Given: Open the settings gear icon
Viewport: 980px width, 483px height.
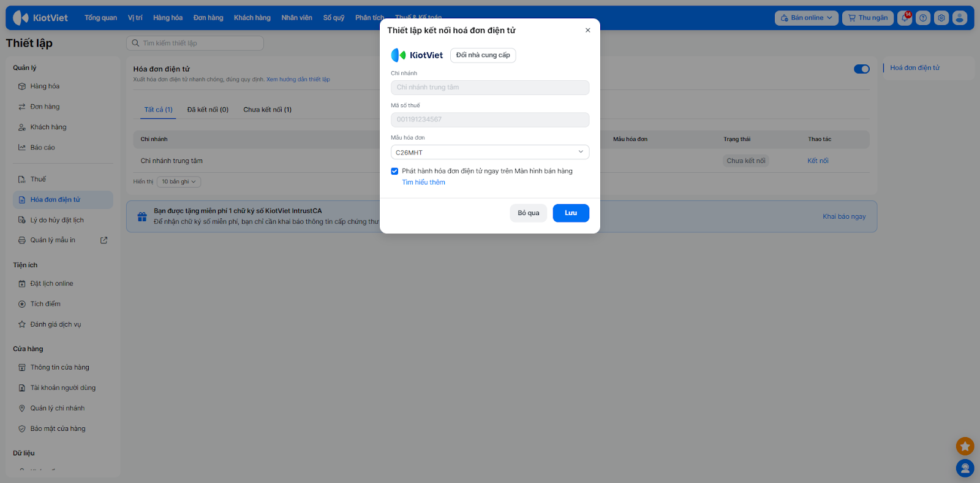Looking at the screenshot, I should tap(941, 18).
